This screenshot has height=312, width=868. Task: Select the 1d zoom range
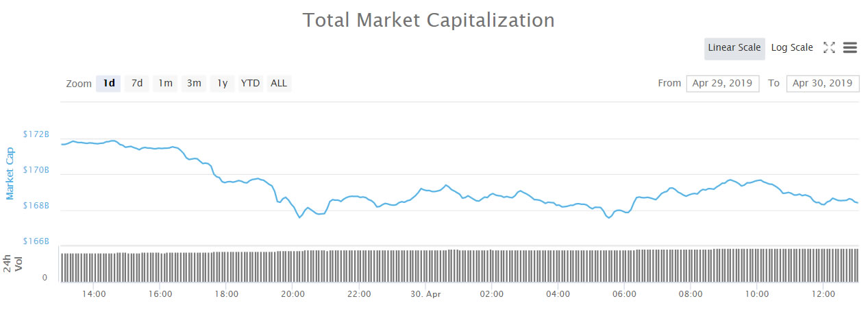click(x=108, y=84)
